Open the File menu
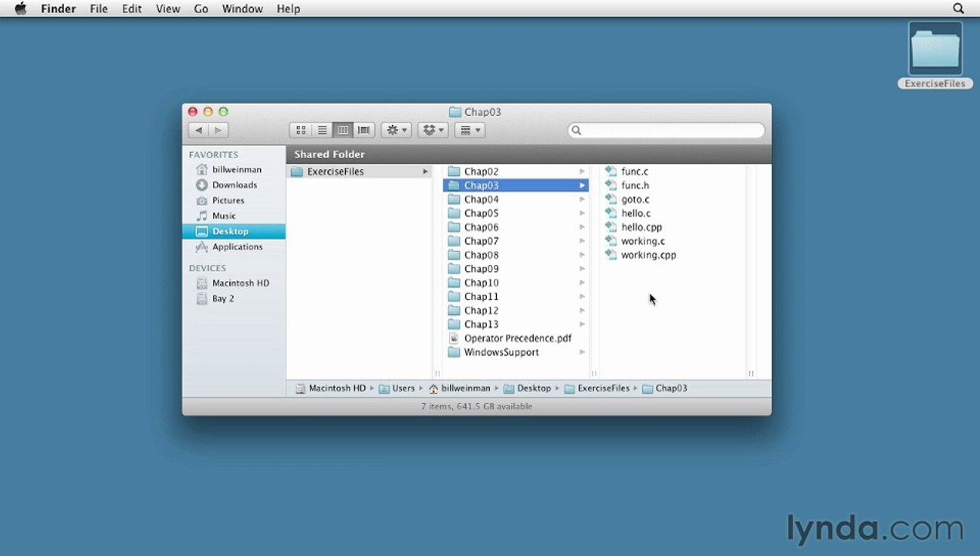Image resolution: width=980 pixels, height=556 pixels. click(99, 8)
